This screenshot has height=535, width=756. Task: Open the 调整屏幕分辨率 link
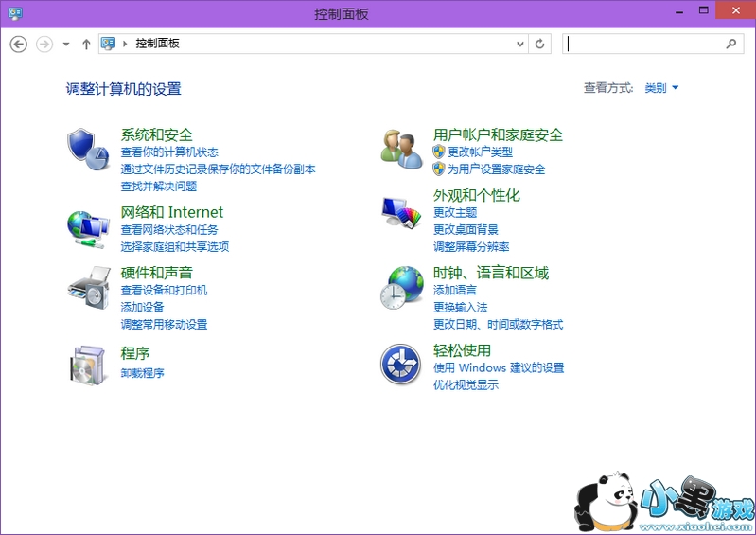471,246
